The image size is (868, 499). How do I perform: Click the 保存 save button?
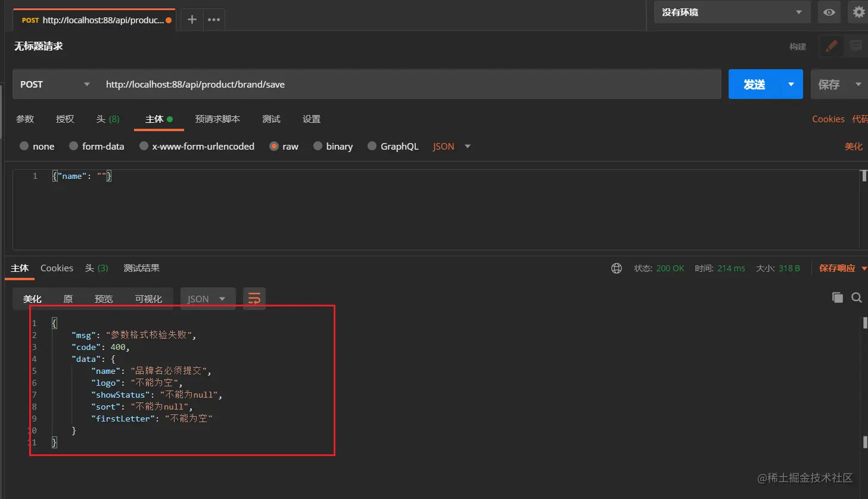829,84
